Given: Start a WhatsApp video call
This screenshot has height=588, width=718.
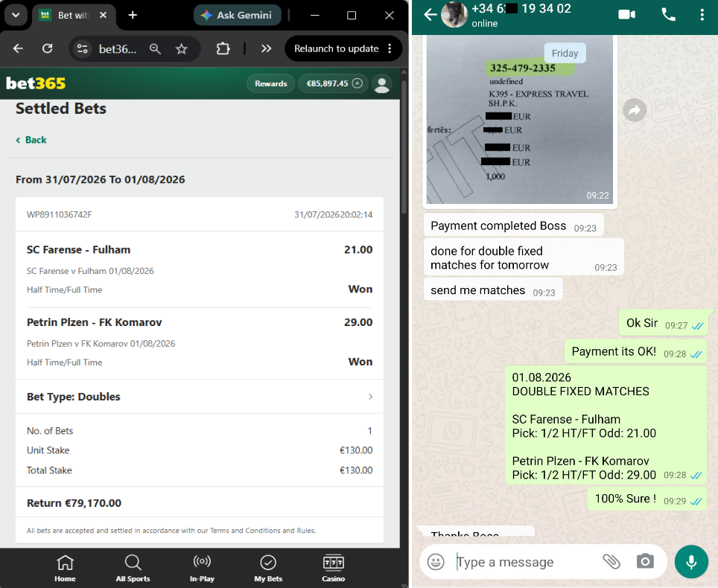Looking at the screenshot, I should [627, 15].
